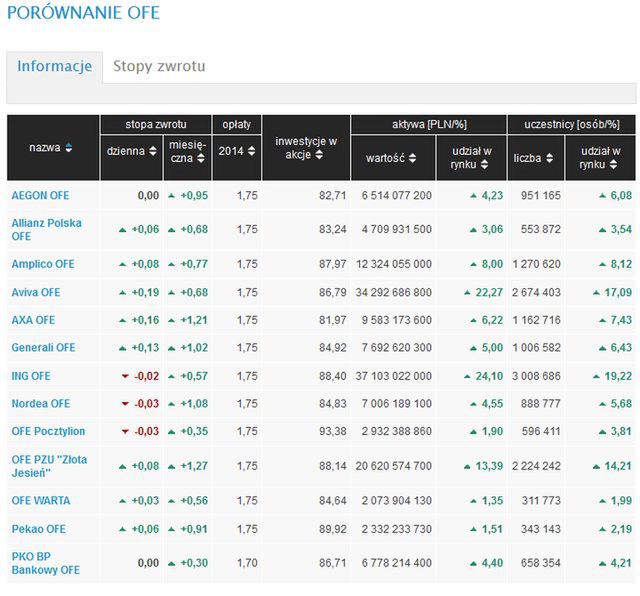The image size is (640, 596).
Task: Select participants count 1 162 716
Action: (x=536, y=320)
